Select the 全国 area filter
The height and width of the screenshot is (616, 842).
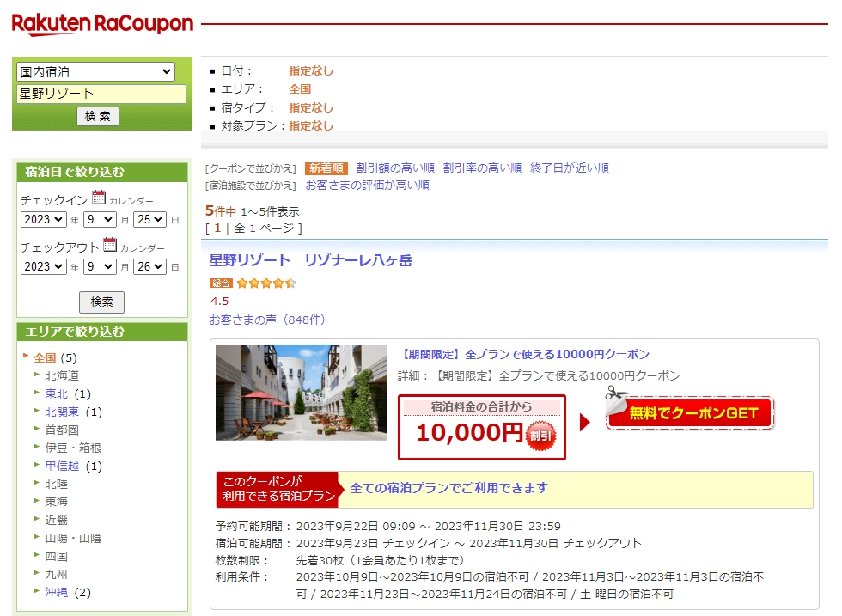[x=45, y=357]
